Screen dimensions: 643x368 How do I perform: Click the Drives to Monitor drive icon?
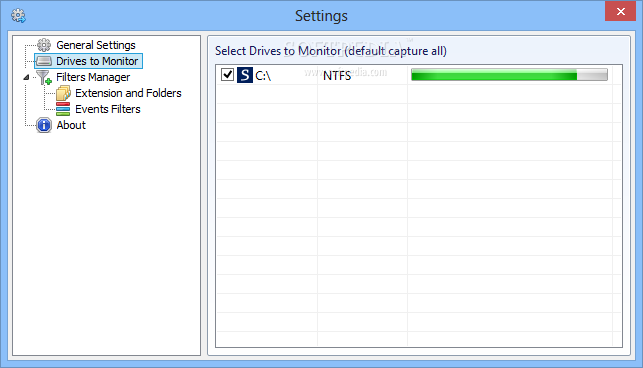click(x=44, y=61)
